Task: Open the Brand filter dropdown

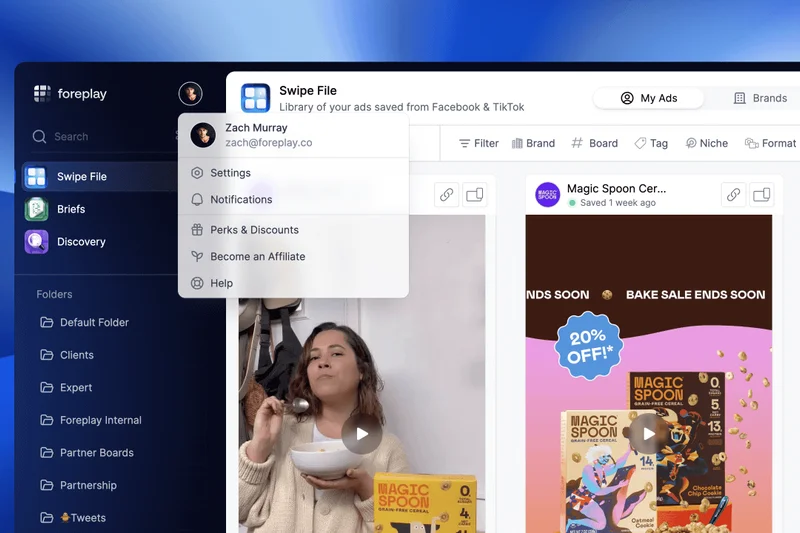Action: coord(533,143)
